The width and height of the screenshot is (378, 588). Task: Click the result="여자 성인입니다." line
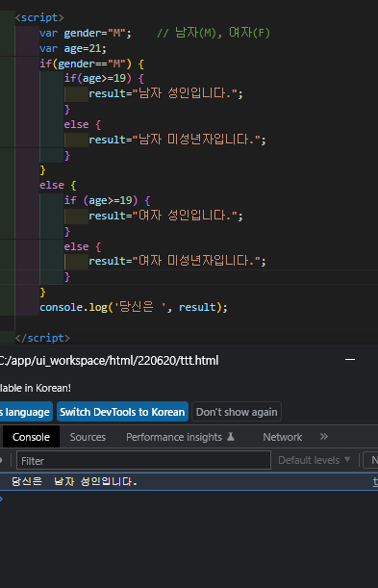(165, 216)
